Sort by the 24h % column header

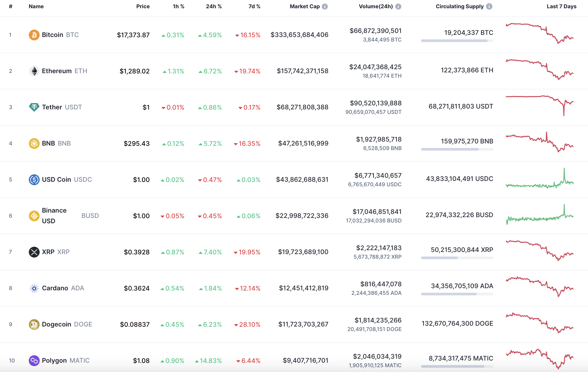214,6
